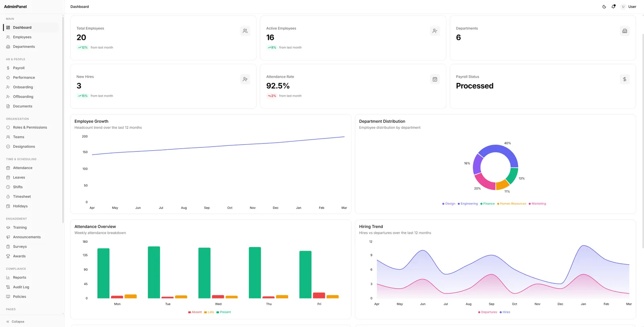The image size is (644, 327).
Task: Toggle Departures series in hiring legend
Action: click(487, 312)
